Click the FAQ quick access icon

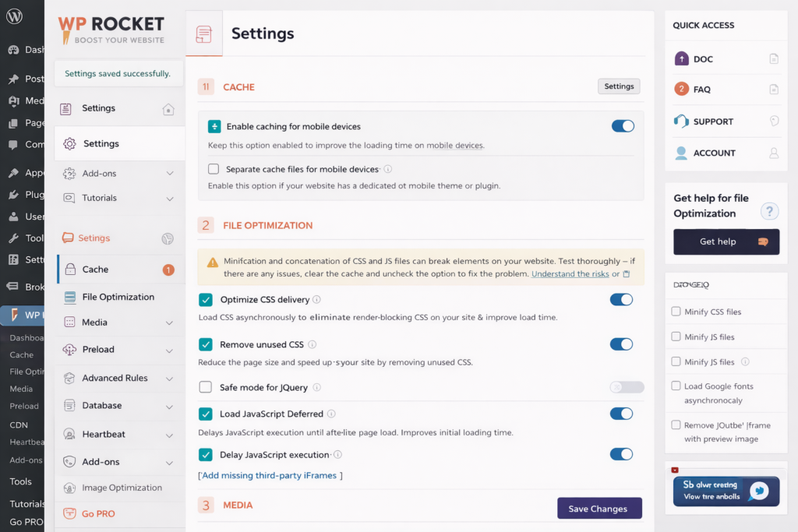682,89
